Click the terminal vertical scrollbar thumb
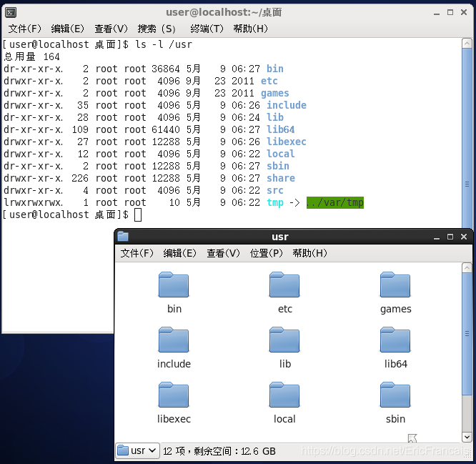The image size is (476, 464). (x=467, y=138)
